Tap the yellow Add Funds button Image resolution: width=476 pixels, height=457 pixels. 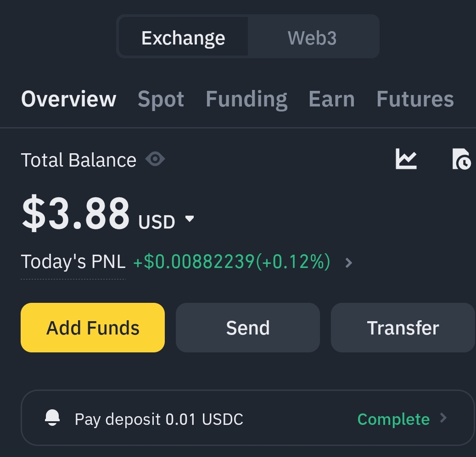93,328
